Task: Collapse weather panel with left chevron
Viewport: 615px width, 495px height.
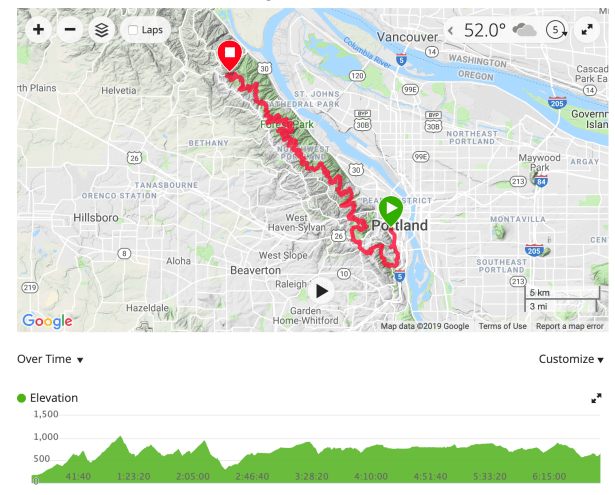Action: click(451, 30)
